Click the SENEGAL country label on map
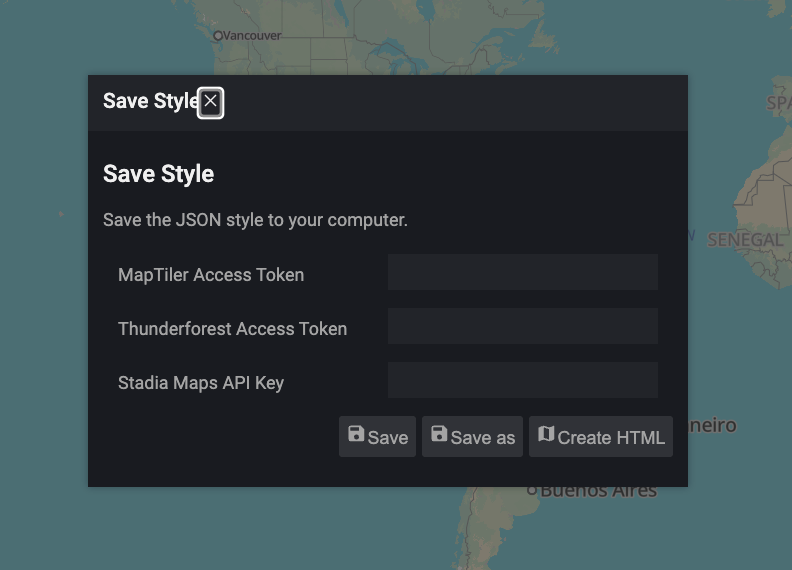This screenshot has height=570, width=792. click(x=745, y=240)
